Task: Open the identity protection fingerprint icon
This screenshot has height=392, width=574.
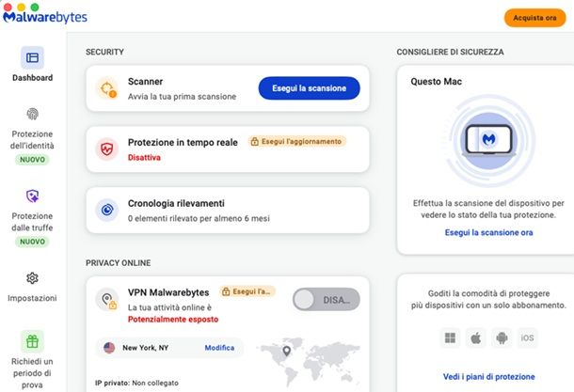Action: coord(33,114)
